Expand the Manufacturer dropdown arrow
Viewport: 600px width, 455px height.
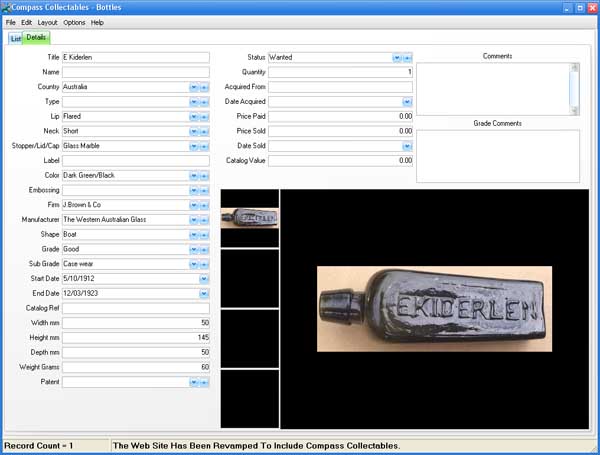click(194, 220)
